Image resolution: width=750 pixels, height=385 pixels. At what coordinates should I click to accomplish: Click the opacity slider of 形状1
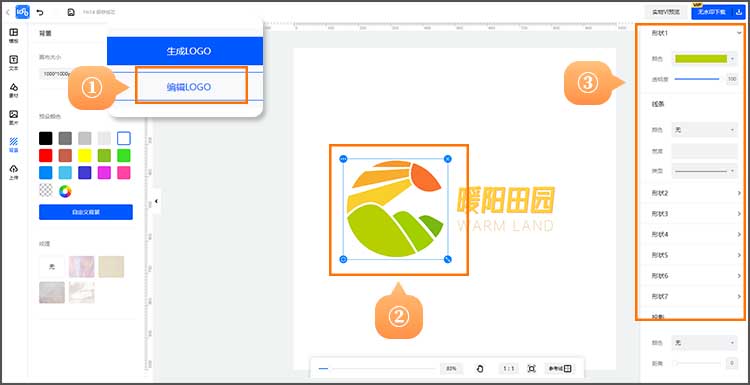tap(697, 79)
